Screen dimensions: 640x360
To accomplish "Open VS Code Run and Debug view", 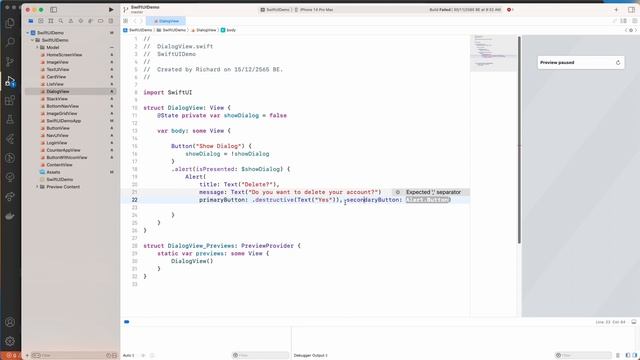I will pos(10,81).
